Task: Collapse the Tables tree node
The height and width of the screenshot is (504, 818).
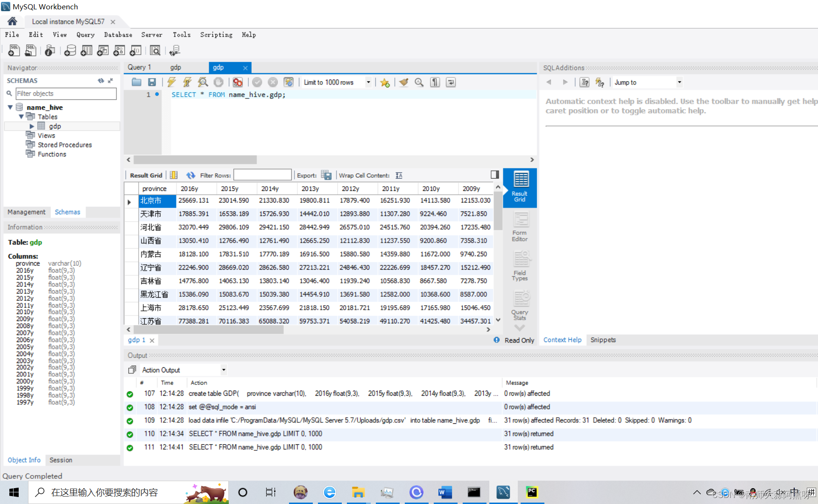Action: point(21,117)
